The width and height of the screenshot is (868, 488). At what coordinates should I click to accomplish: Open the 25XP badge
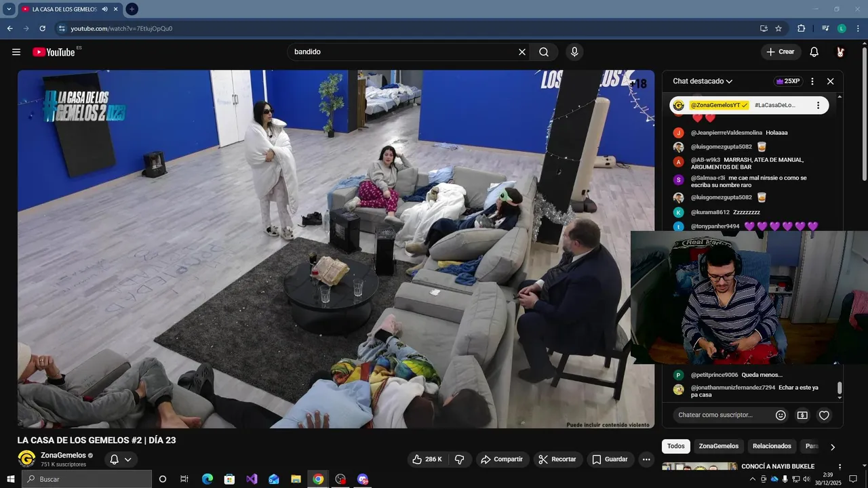click(x=787, y=81)
